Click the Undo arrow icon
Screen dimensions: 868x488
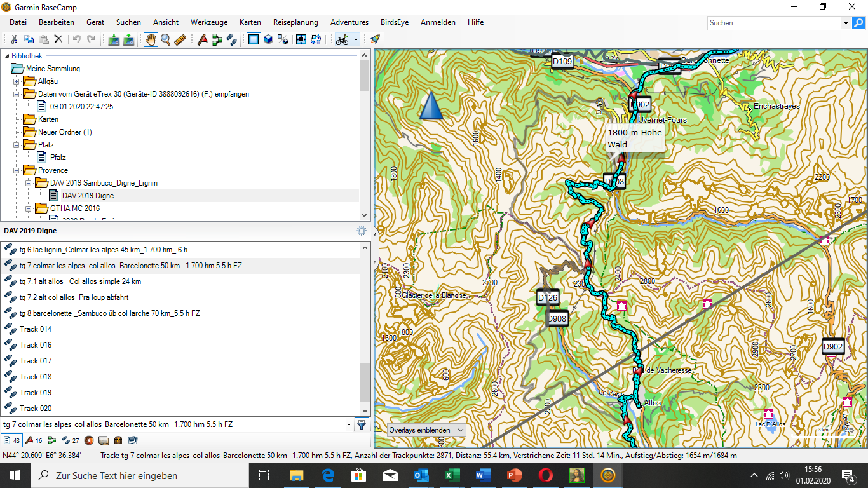(x=77, y=39)
